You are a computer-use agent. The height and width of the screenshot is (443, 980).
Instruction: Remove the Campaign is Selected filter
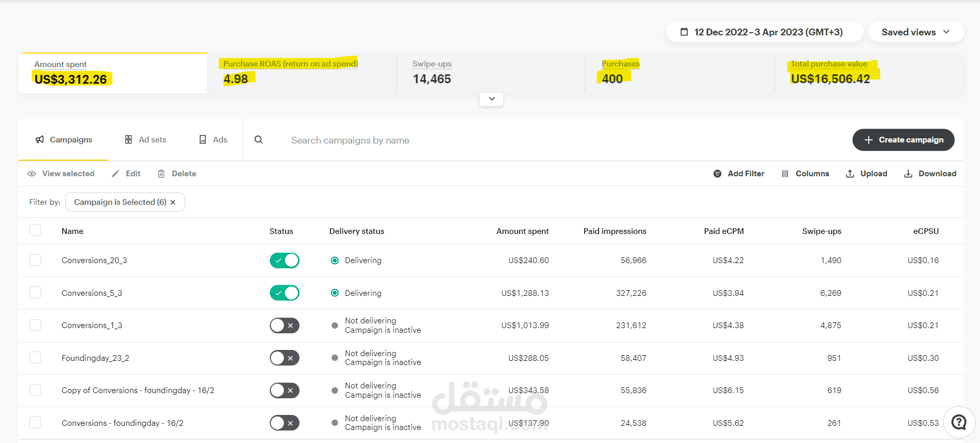tap(173, 202)
